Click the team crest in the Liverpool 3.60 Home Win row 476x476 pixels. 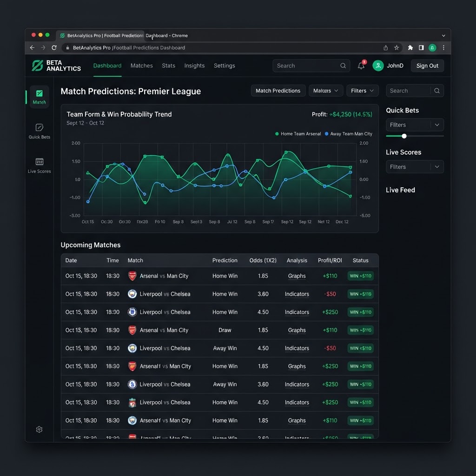(132, 294)
